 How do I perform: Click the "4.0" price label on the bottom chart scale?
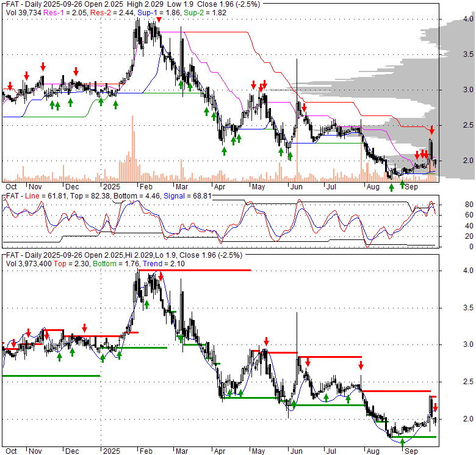468,271
